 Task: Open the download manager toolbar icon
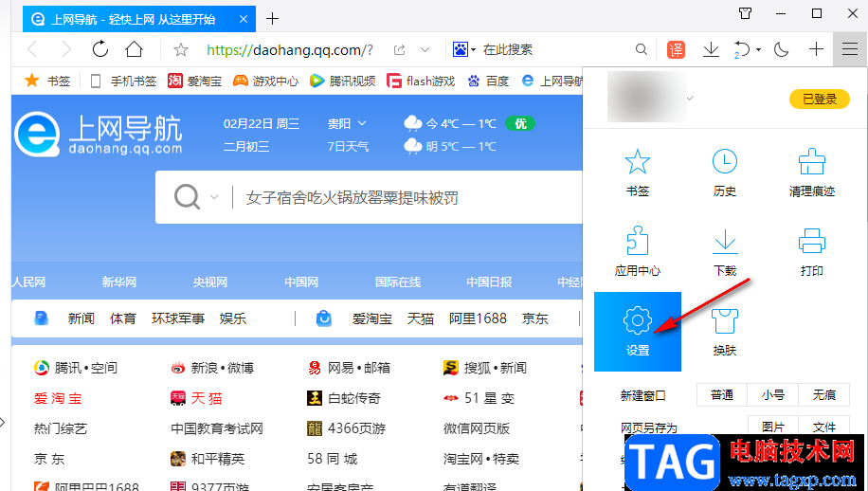[x=711, y=50]
